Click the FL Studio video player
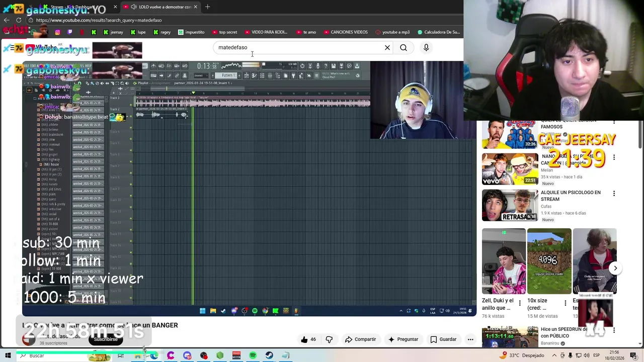This screenshot has width=644, height=362. pos(250,189)
